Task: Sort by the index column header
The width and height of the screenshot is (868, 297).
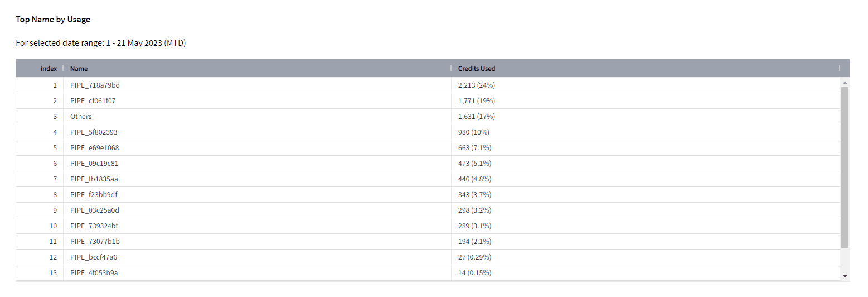Action: pyautogui.click(x=49, y=69)
